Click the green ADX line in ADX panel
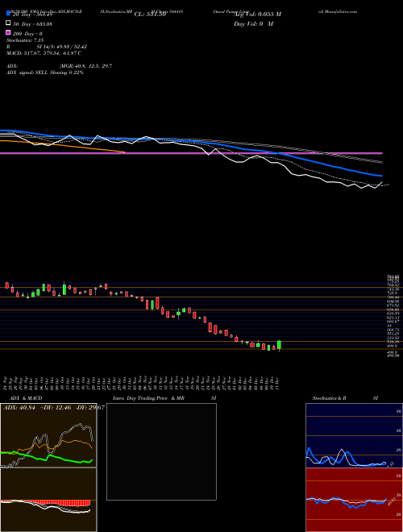The height and width of the screenshot is (532, 403). 51,457
